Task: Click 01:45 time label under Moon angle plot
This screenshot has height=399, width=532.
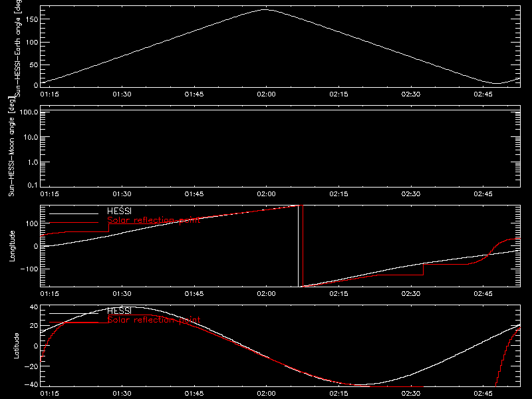Action: coord(194,194)
